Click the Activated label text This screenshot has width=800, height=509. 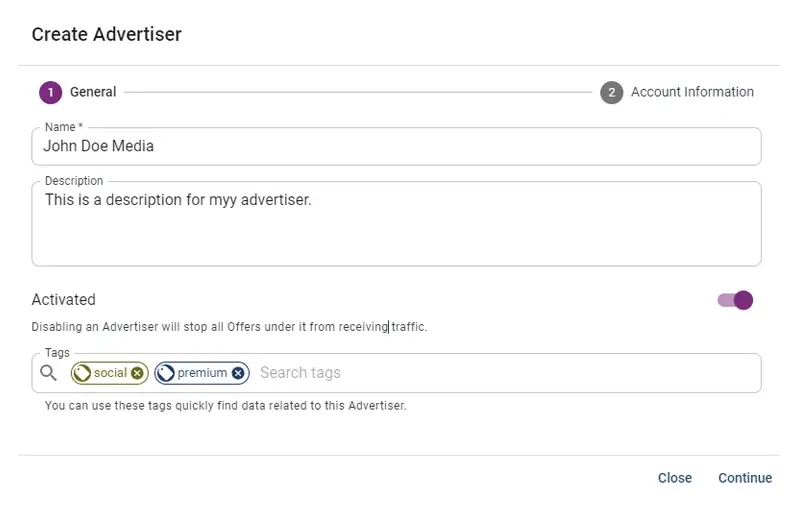[x=64, y=299]
